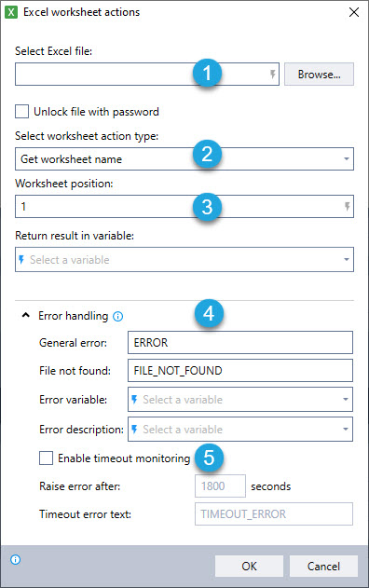Click the info icon in the bottom left corner

coord(15,560)
